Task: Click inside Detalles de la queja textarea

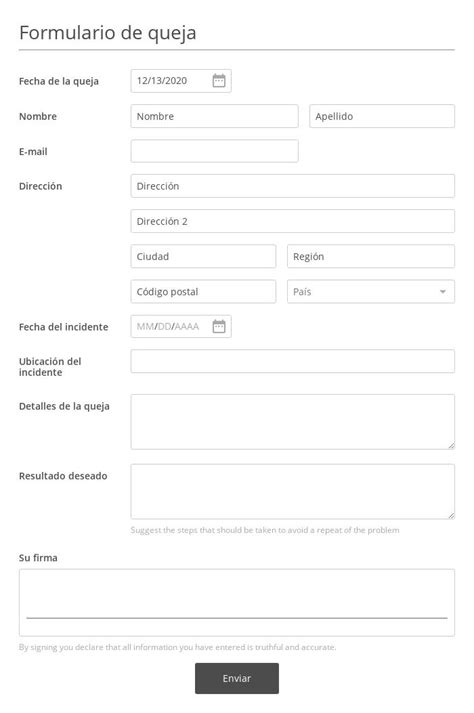Action: point(292,422)
